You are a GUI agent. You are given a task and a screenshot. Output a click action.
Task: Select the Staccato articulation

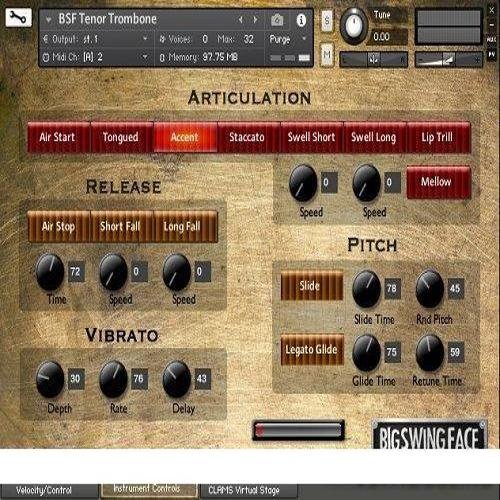(248, 137)
